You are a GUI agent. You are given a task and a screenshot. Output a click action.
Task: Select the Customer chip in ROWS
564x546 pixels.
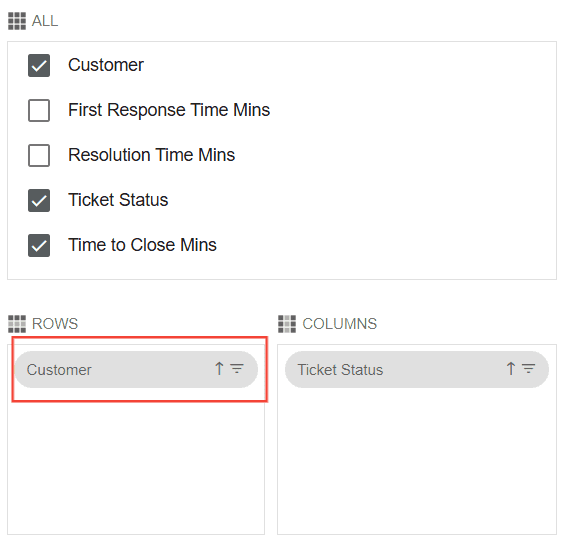point(136,369)
